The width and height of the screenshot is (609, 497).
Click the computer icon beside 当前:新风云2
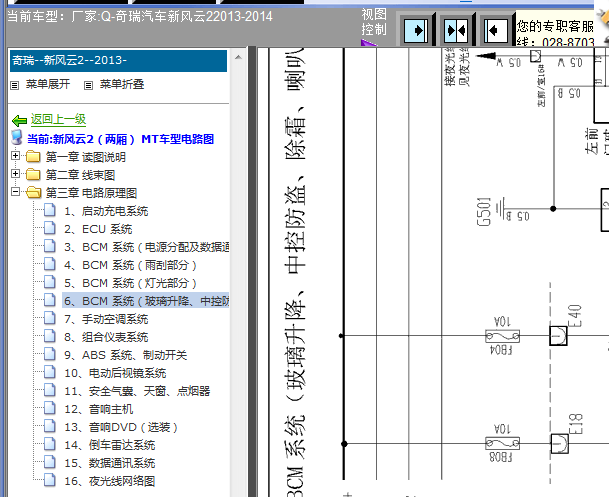(17, 138)
